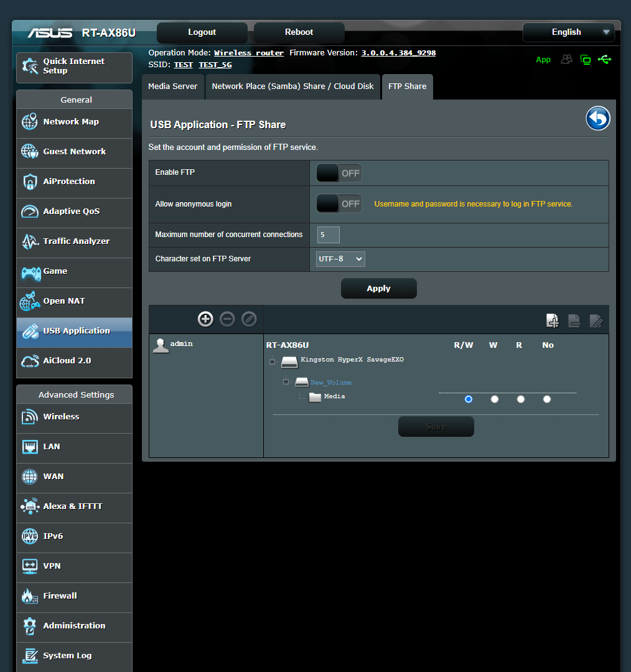
Task: Click the guest users status icon
Action: (x=567, y=59)
